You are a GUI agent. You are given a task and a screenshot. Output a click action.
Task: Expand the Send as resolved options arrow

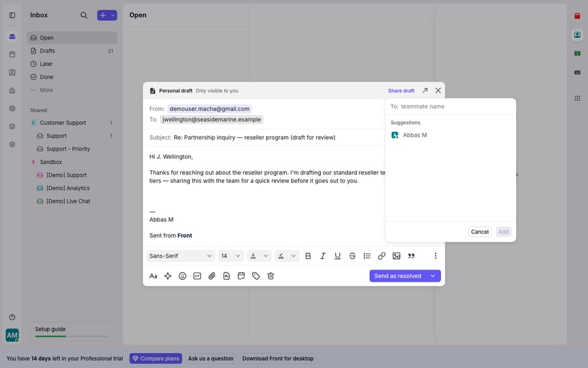point(433,276)
